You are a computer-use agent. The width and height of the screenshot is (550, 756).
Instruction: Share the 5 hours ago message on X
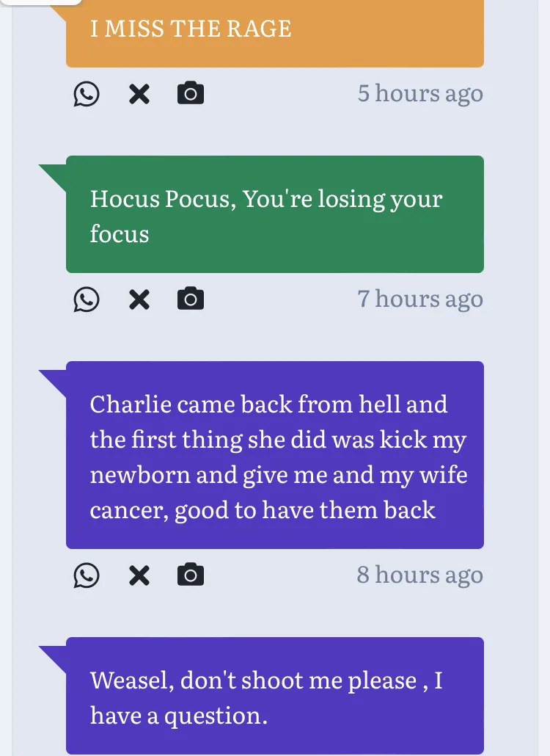(x=139, y=94)
